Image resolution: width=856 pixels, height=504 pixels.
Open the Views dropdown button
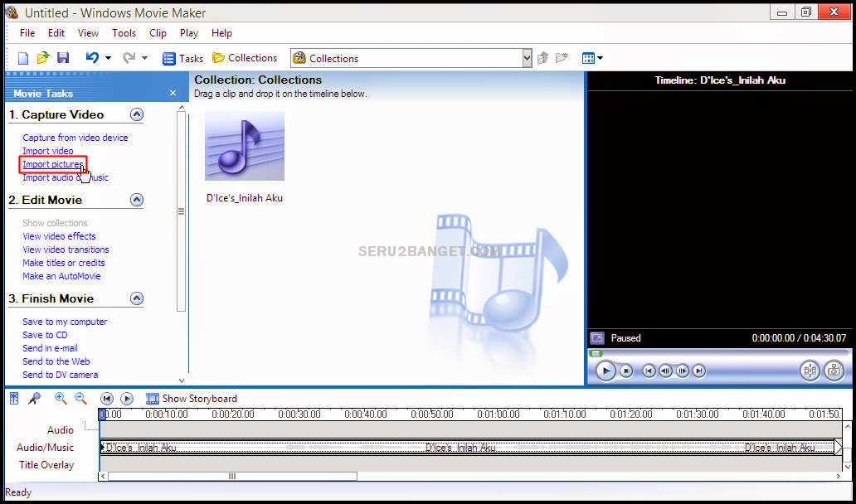592,58
